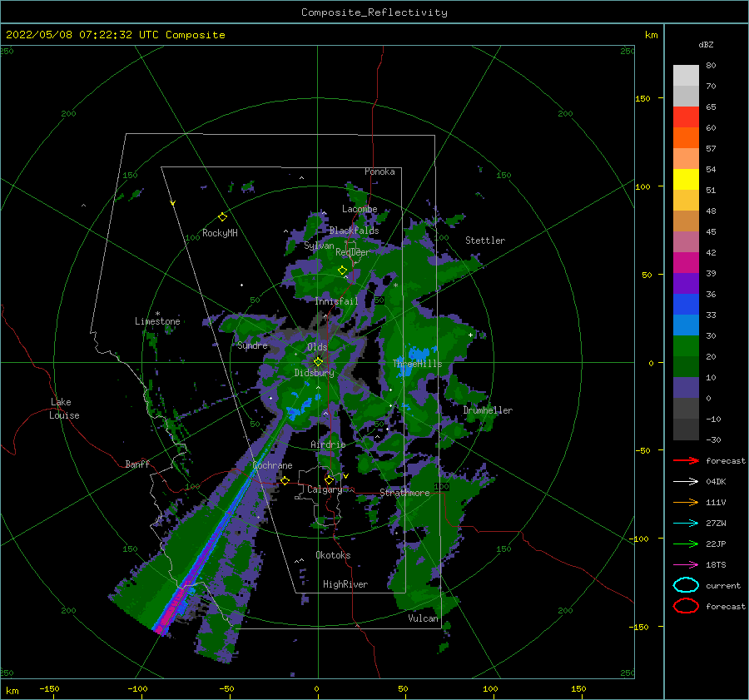
Task: Pick the pink 45-42 dBZ swatch
Action: click(686, 242)
